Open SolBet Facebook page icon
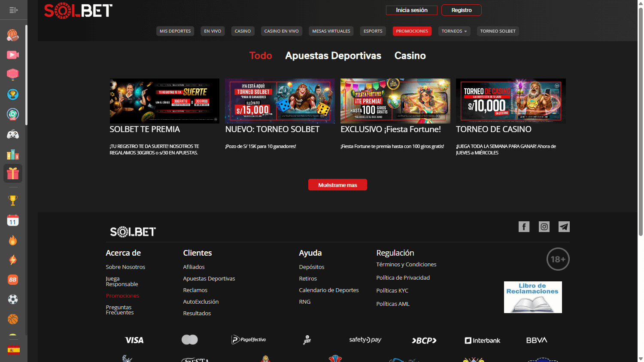This screenshot has height=362, width=644. (x=524, y=226)
